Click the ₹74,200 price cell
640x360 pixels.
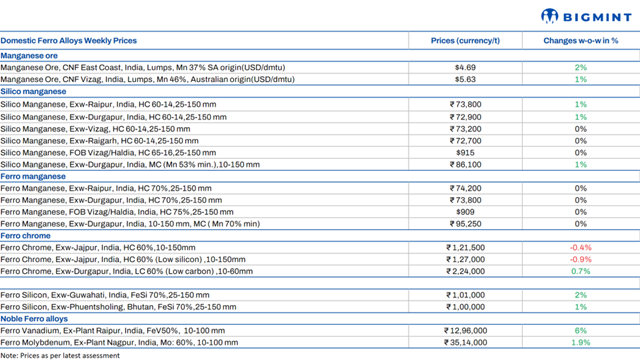point(465,188)
